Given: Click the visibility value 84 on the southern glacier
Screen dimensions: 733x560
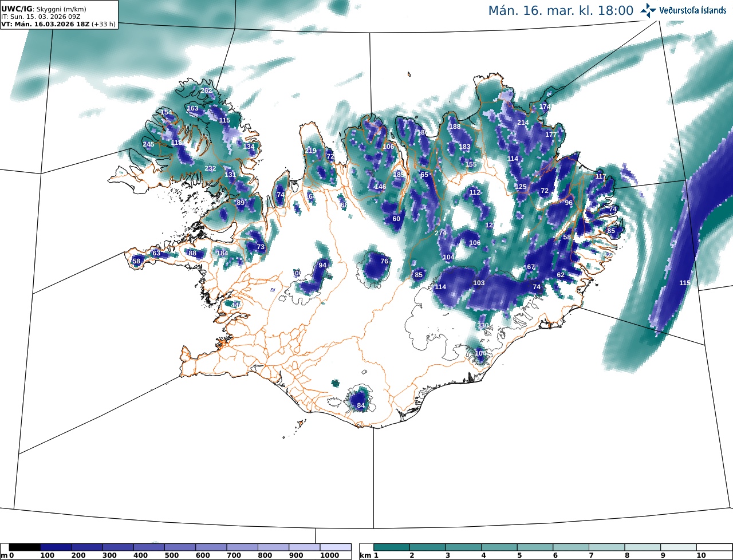Looking at the screenshot, I should pyautogui.click(x=361, y=405).
